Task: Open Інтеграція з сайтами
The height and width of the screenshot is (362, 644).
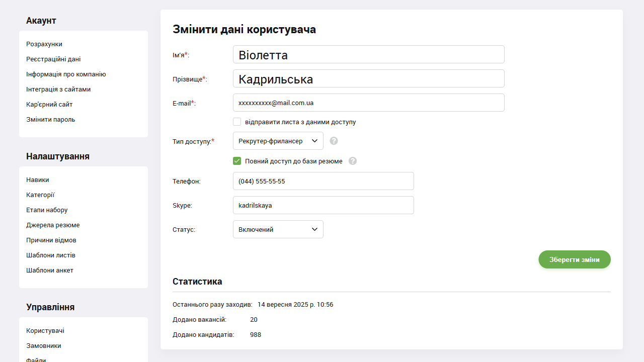Action: point(58,89)
